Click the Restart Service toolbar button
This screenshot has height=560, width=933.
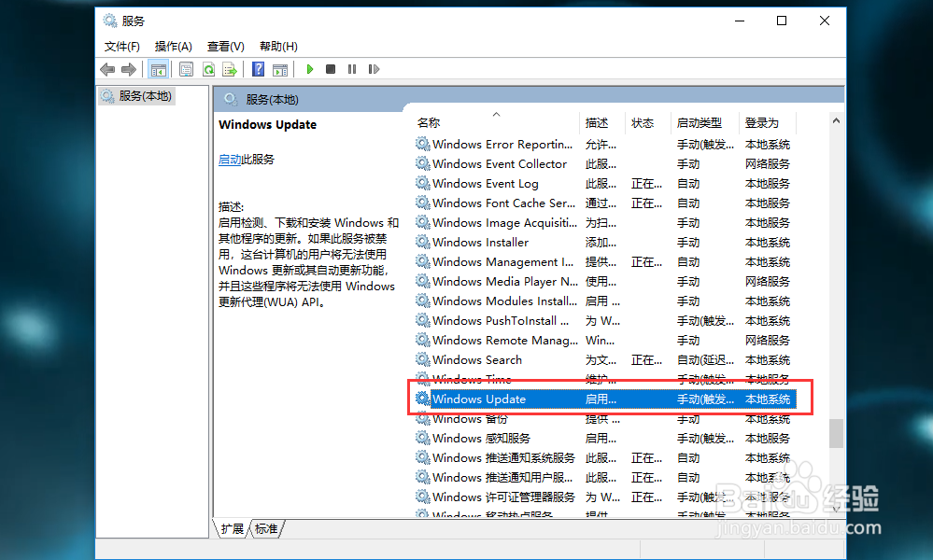(374, 70)
